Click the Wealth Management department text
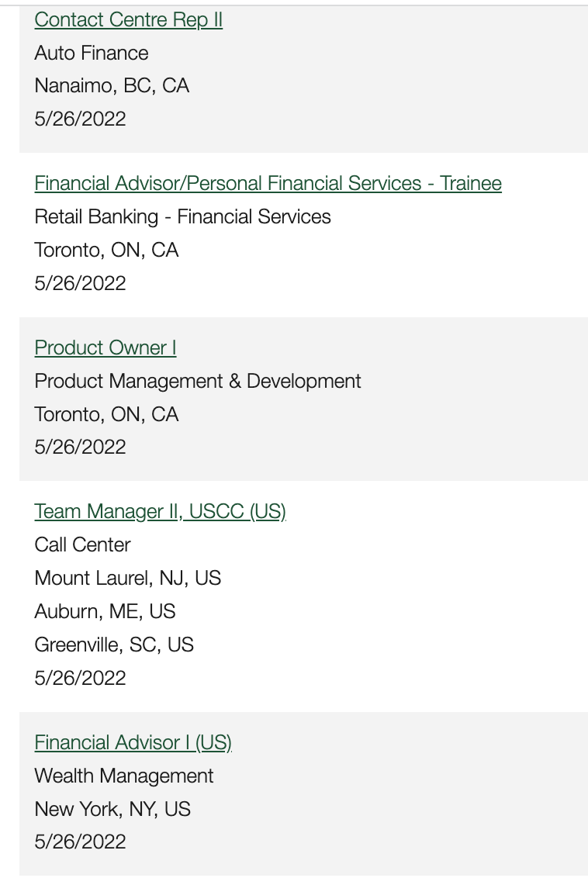This screenshot has height=878, width=588. (x=124, y=776)
